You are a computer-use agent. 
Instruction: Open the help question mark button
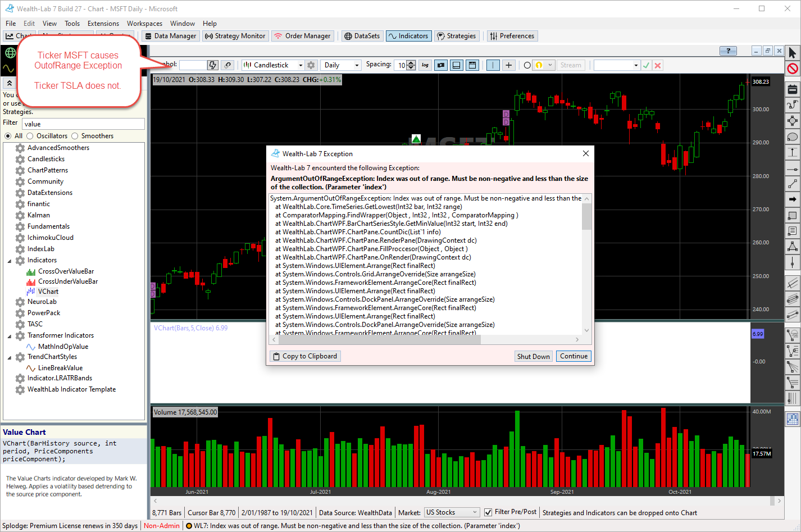pos(728,51)
